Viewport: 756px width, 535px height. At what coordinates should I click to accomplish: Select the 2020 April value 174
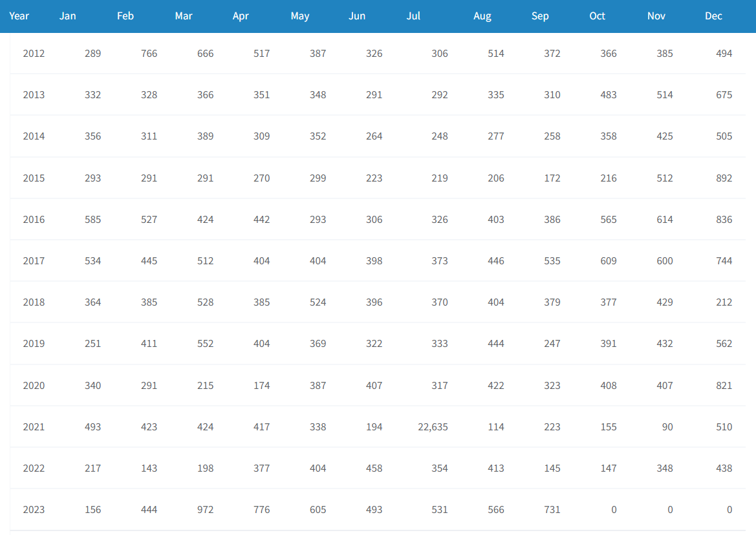point(261,386)
